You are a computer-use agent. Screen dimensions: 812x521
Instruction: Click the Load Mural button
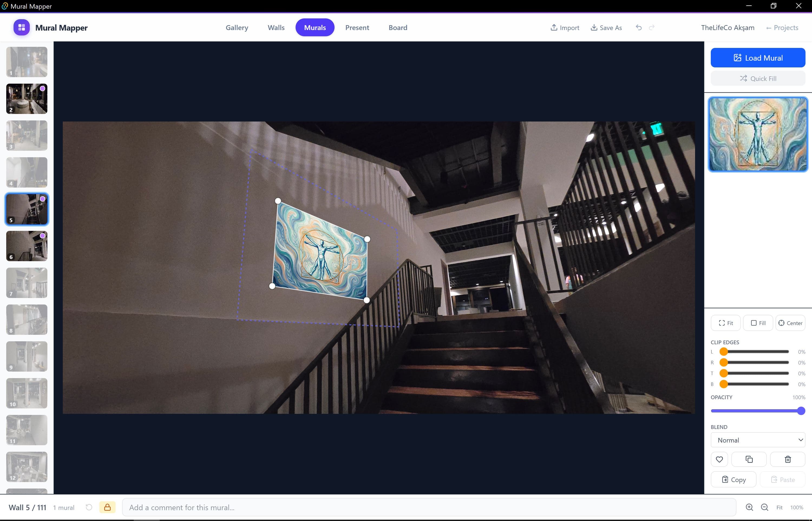coord(758,57)
